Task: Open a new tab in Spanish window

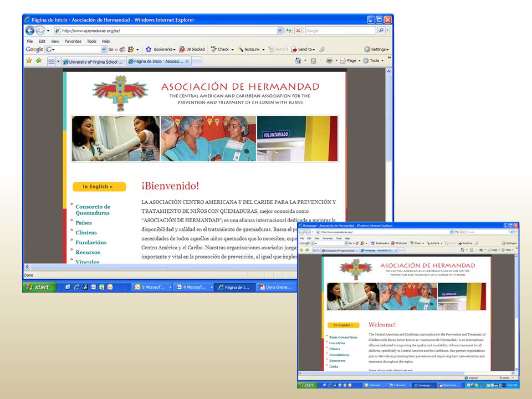Action: [197, 62]
